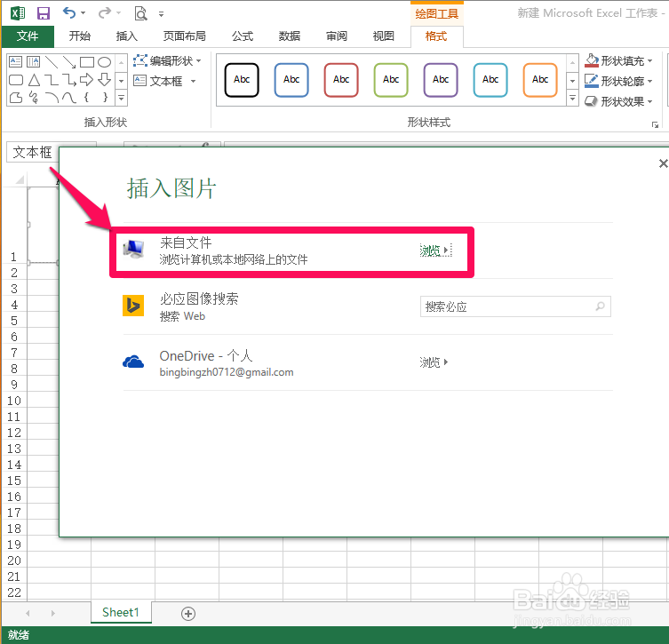Pick the arc shape

(52, 98)
